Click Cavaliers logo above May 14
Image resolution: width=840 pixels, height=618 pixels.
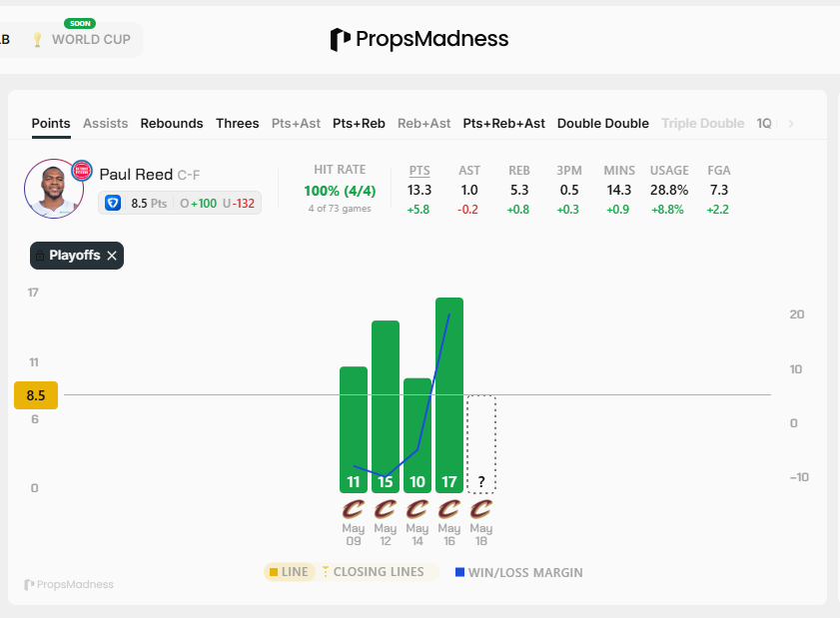click(418, 509)
